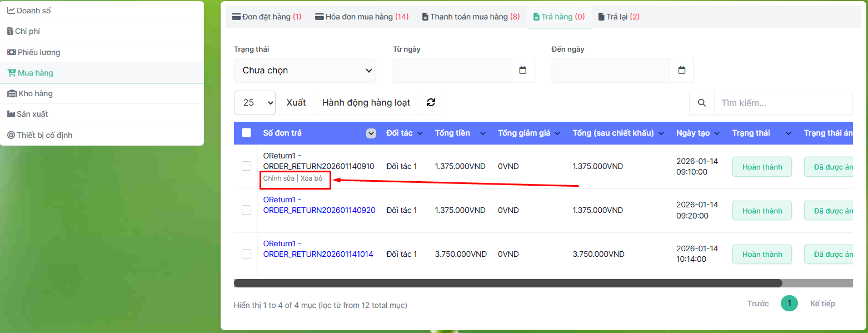Switch to the Trả lại tab

click(618, 17)
